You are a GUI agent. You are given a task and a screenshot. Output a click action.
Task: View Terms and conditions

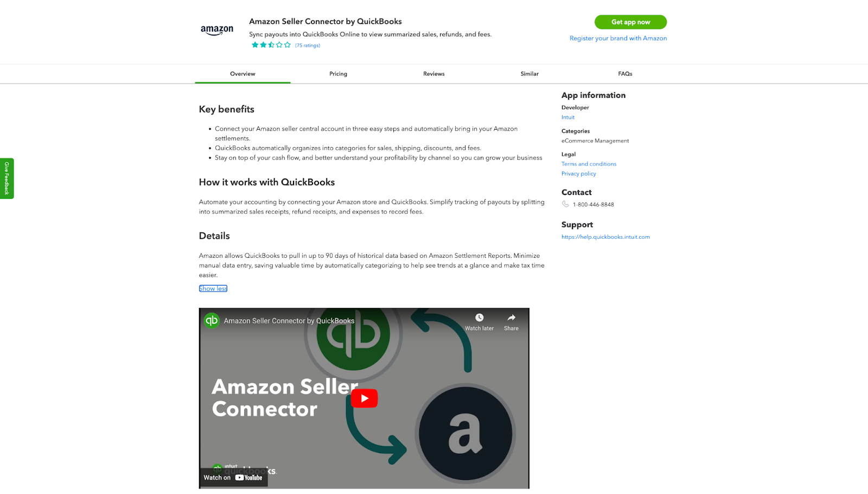click(x=589, y=164)
